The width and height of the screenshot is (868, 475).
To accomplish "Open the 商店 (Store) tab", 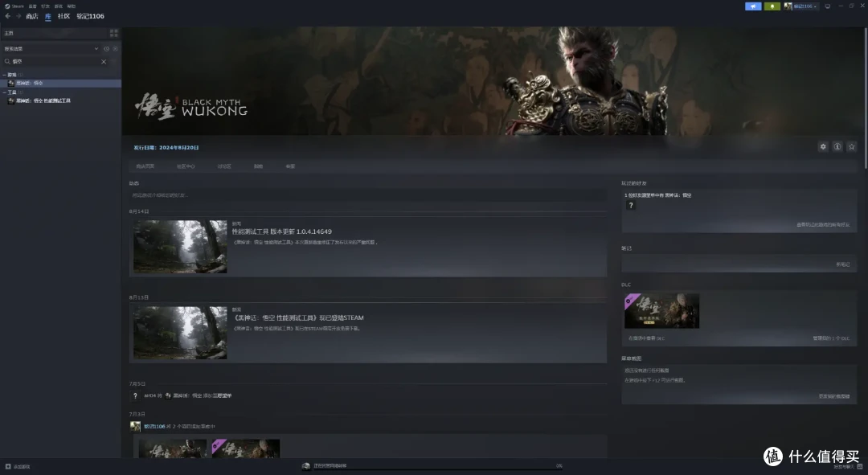I will (x=32, y=16).
